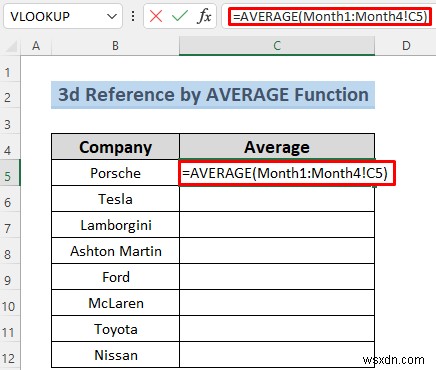Screen dimensions: 436x370
Task: Select the 'Lamborgini' cell
Action: [x=115, y=225]
